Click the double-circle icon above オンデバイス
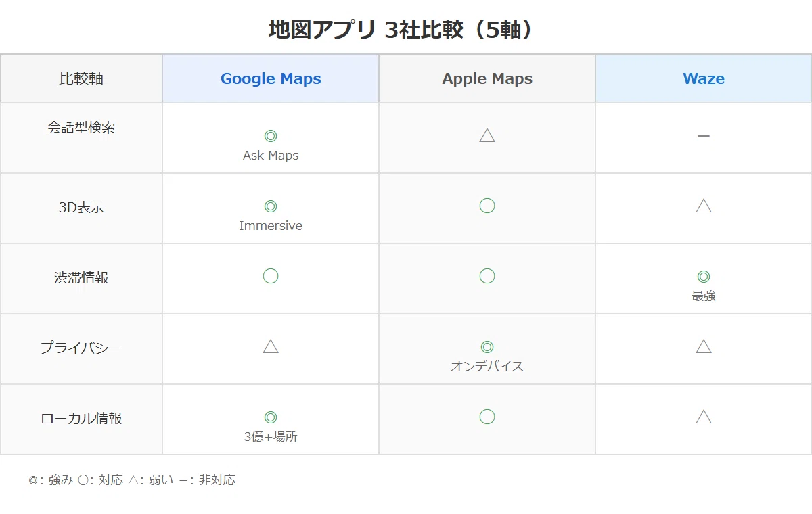The height and width of the screenshot is (514, 812). click(487, 347)
